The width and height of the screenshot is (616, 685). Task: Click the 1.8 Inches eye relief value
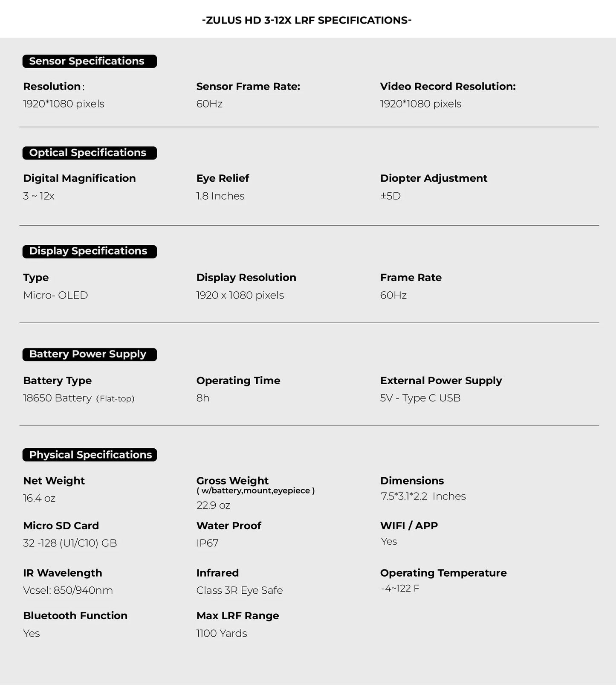click(220, 196)
